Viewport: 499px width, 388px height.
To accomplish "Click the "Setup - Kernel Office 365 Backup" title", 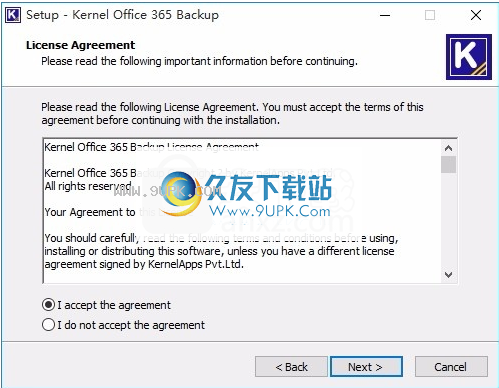I will click(122, 15).
